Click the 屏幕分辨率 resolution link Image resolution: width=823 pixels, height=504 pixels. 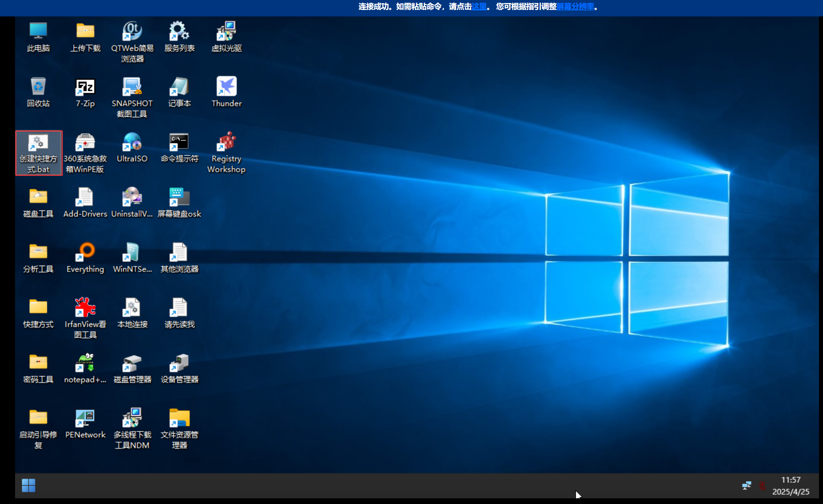pos(575,7)
